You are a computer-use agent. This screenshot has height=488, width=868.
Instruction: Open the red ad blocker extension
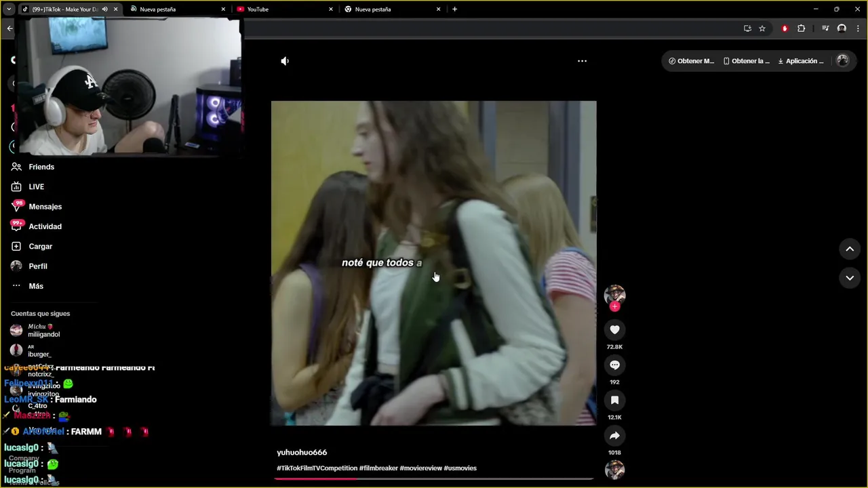785,28
